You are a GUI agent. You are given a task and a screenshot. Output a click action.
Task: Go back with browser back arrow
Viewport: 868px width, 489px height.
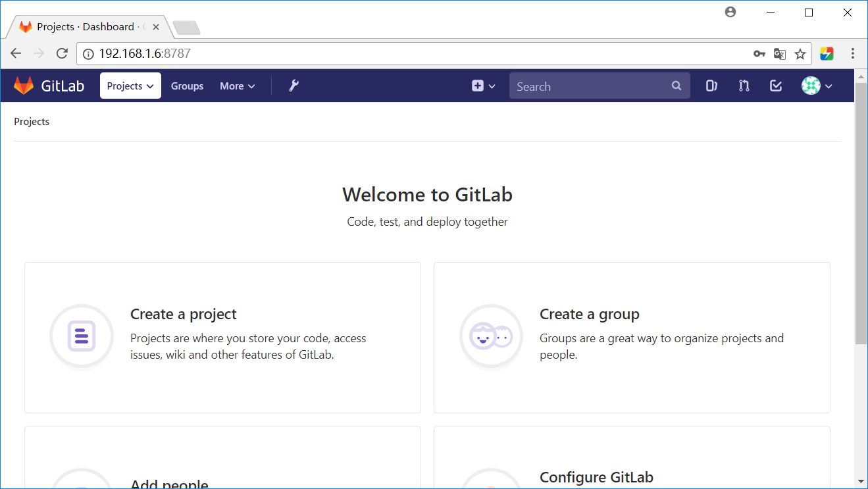point(16,54)
